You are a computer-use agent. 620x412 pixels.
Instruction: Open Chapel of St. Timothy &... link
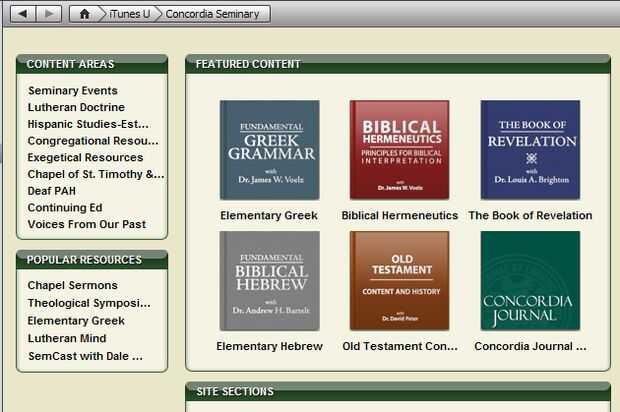(96, 174)
